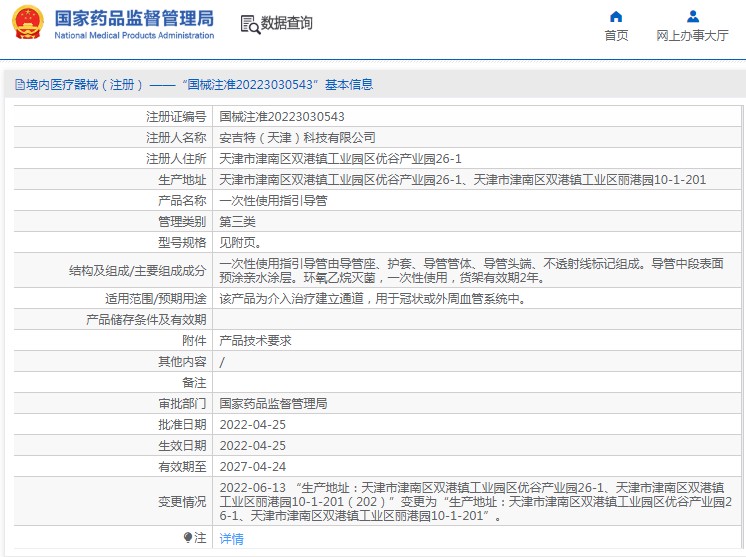This screenshot has width=746, height=557.
Task: Select approval department value 国家药品监督管理局
Action: [x=273, y=403]
